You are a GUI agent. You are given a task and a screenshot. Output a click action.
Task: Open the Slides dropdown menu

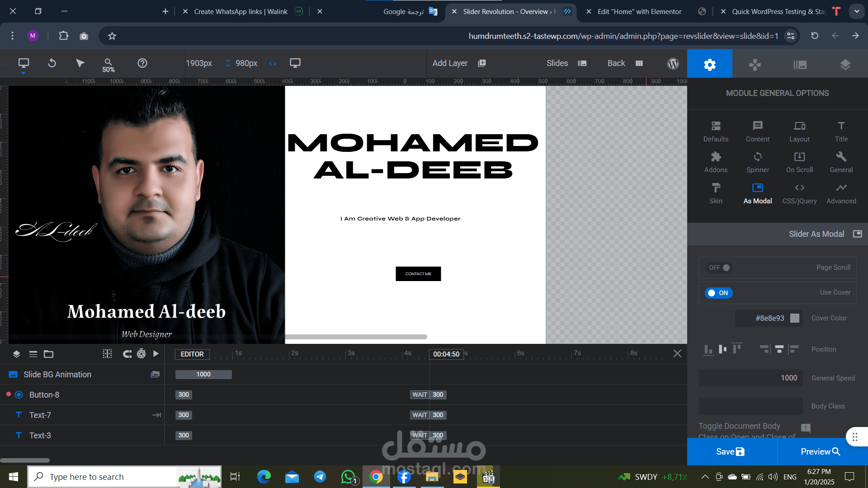(566, 63)
